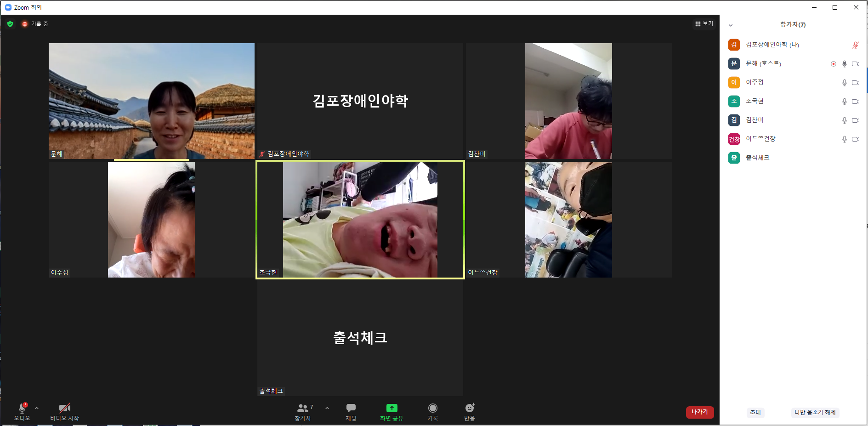Select 김포장애인야학 (나) avatar in list
The height and width of the screenshot is (426, 868).
pyautogui.click(x=734, y=45)
